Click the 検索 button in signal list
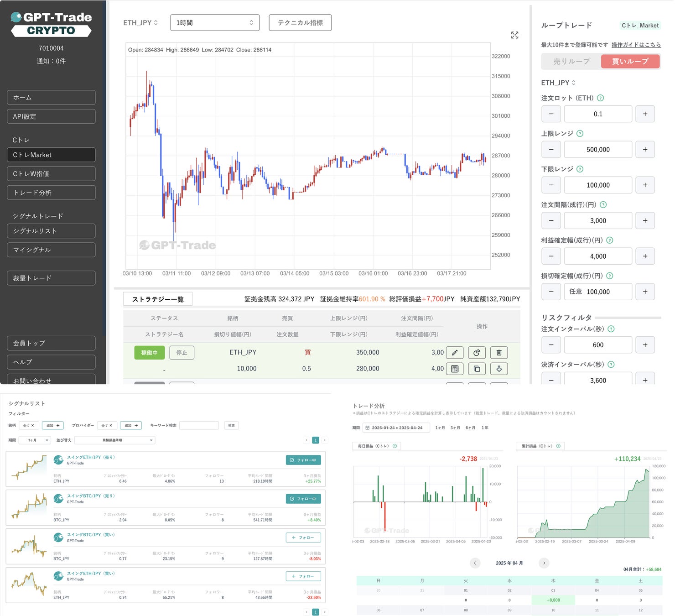Viewport: 675px width, 616px height. [x=231, y=425]
